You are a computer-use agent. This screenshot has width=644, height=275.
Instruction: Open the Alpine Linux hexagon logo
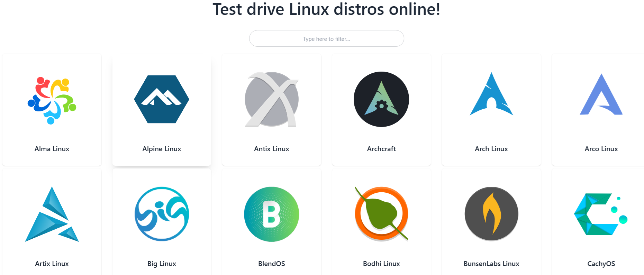[162, 99]
